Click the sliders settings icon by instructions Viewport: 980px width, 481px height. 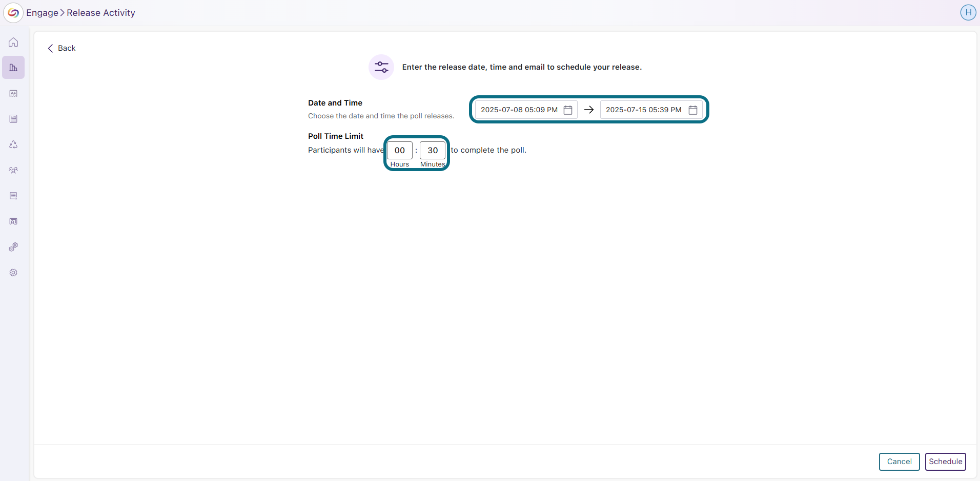[381, 67]
